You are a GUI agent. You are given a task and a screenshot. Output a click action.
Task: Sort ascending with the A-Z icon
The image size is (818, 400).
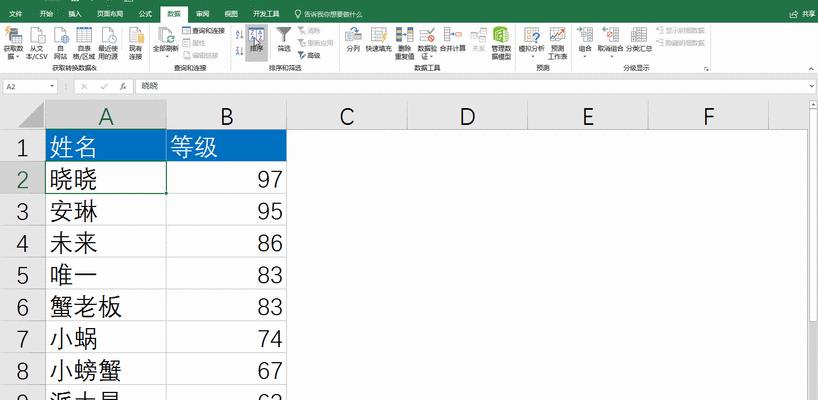point(239,35)
